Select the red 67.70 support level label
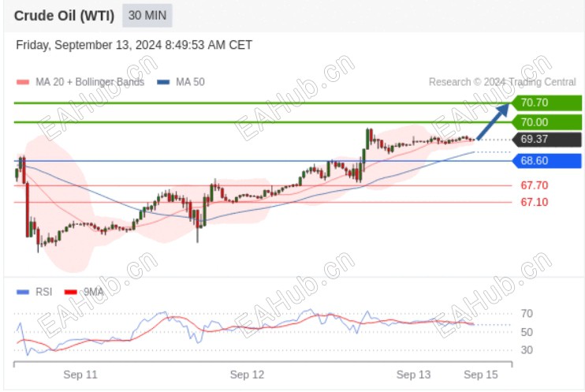This screenshot has width=585, height=392. [535, 185]
